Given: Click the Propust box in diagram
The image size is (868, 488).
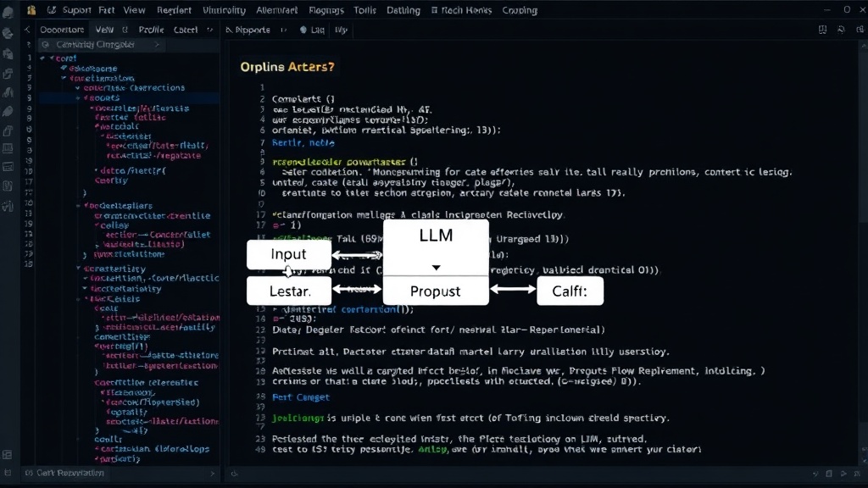Looking at the screenshot, I should 436,291.
